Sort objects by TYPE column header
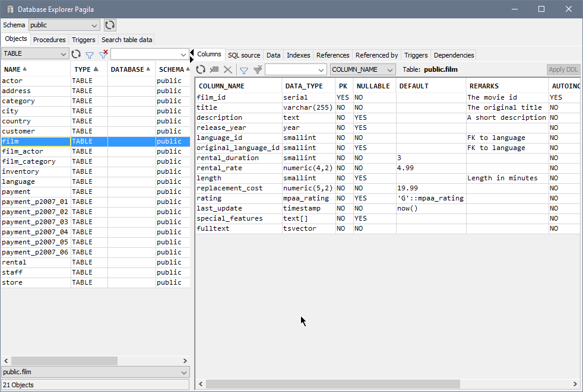 (89, 69)
